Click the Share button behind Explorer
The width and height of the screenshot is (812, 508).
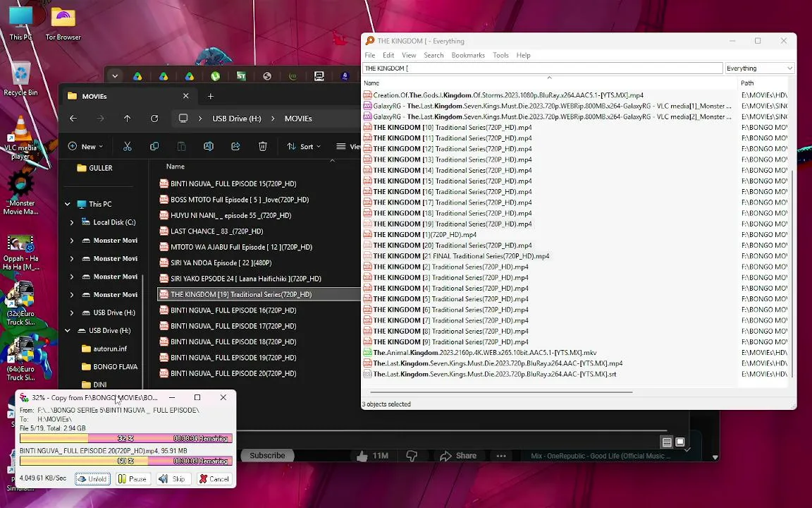pyautogui.click(x=458, y=456)
